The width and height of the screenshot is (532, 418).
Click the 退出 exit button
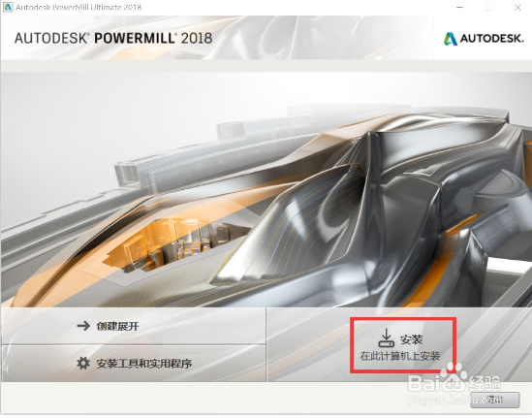[494, 400]
